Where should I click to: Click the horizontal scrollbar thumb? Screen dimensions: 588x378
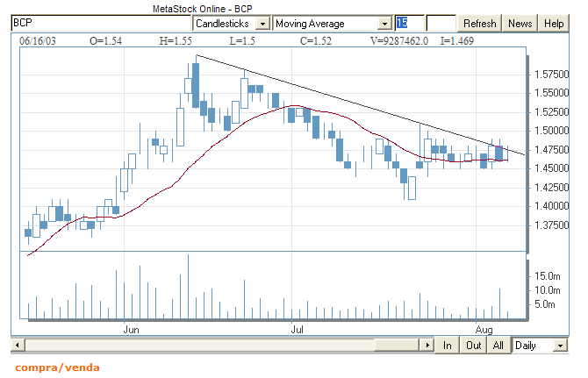pyautogui.click(x=396, y=345)
